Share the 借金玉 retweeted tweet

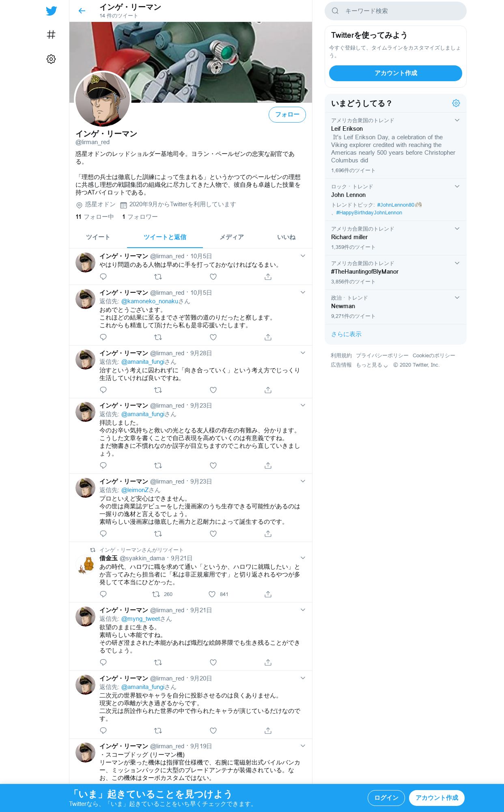coord(268,594)
